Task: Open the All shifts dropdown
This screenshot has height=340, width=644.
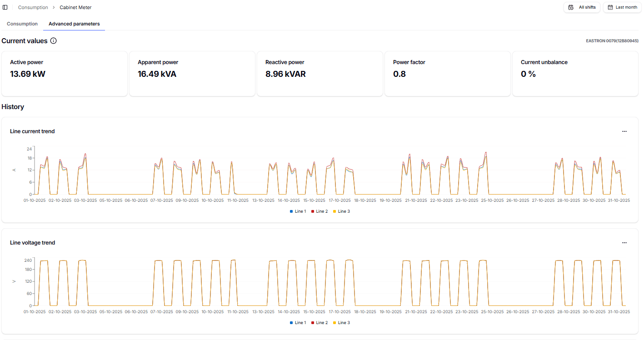Action: pos(582,7)
